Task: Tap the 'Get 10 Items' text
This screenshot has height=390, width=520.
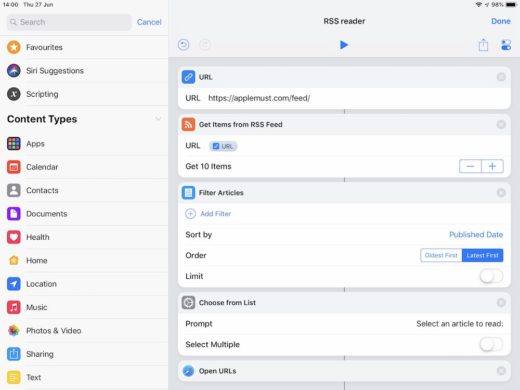Action: [x=208, y=166]
